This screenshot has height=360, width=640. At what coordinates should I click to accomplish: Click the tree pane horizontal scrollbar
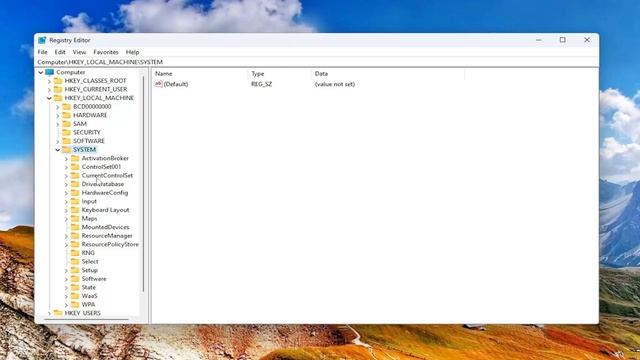87,319
